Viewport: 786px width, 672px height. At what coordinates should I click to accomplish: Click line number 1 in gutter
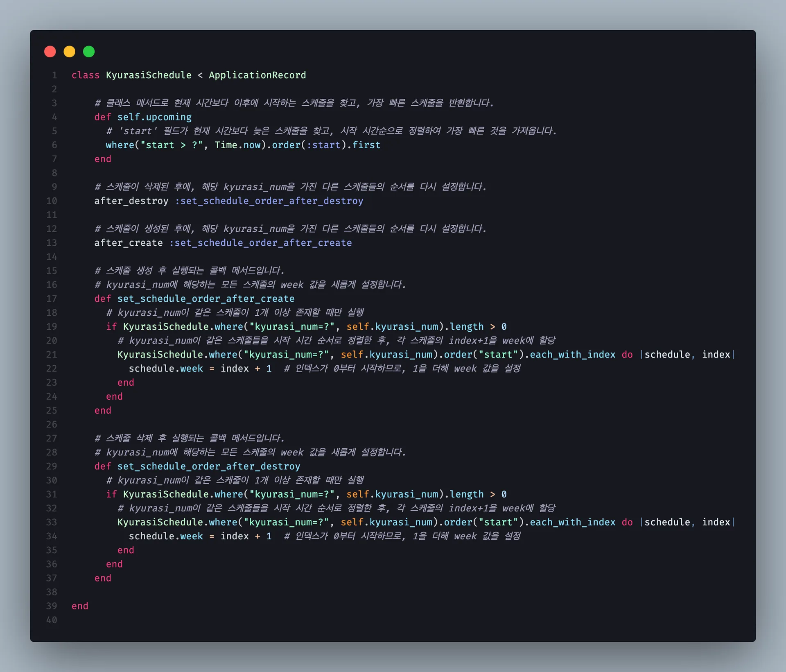tap(54, 75)
